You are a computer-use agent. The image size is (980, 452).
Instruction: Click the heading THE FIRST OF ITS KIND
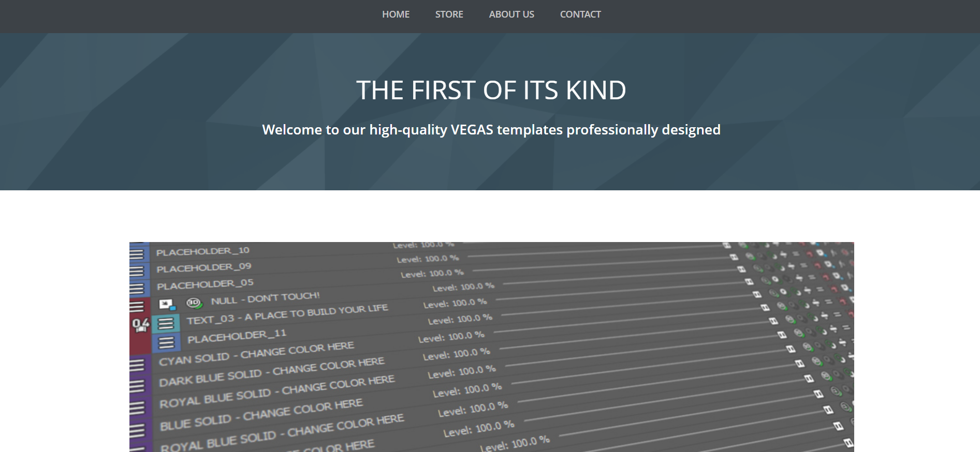pyautogui.click(x=491, y=91)
